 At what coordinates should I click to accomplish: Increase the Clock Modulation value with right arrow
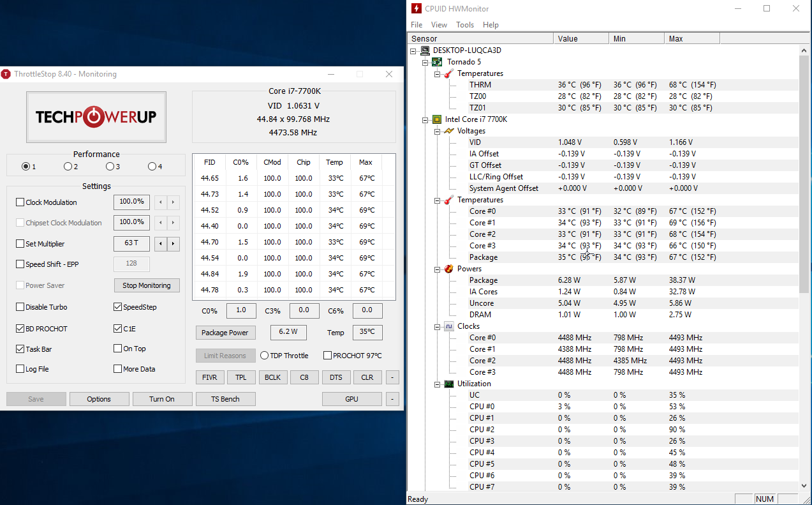[173, 202]
